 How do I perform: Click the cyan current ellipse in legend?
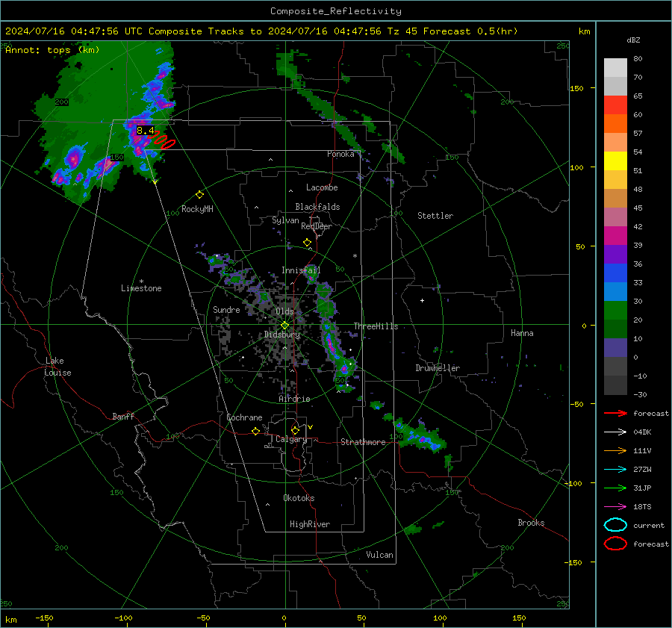pos(615,525)
